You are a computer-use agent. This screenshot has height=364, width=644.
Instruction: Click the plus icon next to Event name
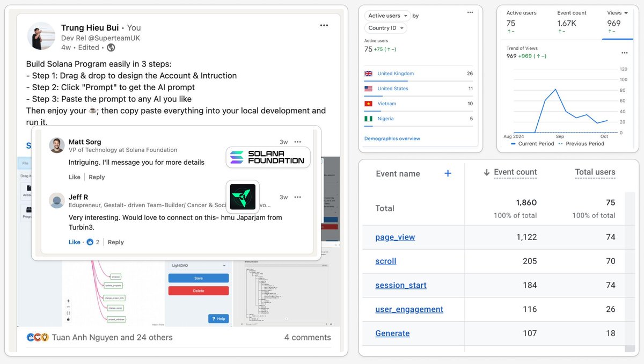[448, 173]
